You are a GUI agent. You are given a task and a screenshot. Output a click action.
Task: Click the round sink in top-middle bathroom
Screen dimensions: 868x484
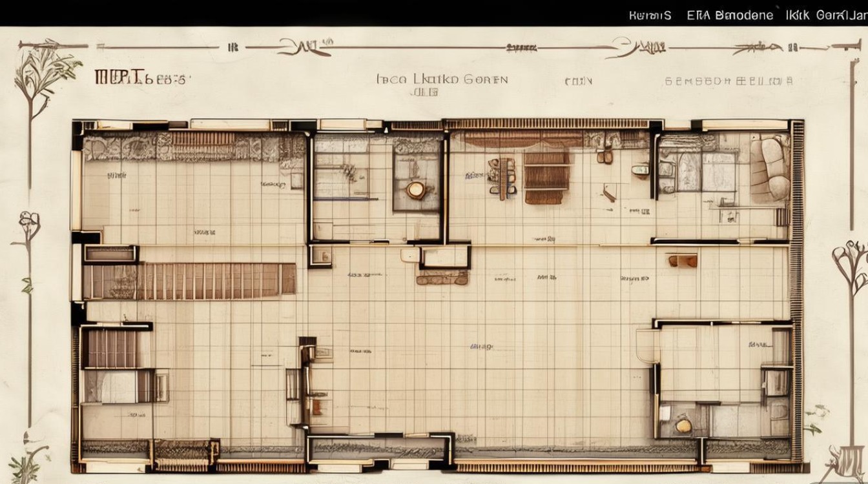[416, 189]
